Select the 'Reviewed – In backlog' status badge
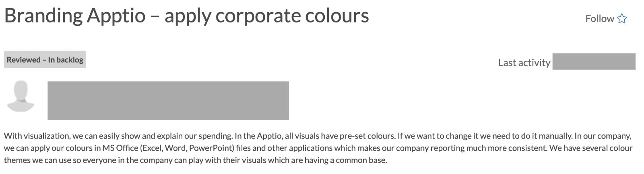 point(45,60)
